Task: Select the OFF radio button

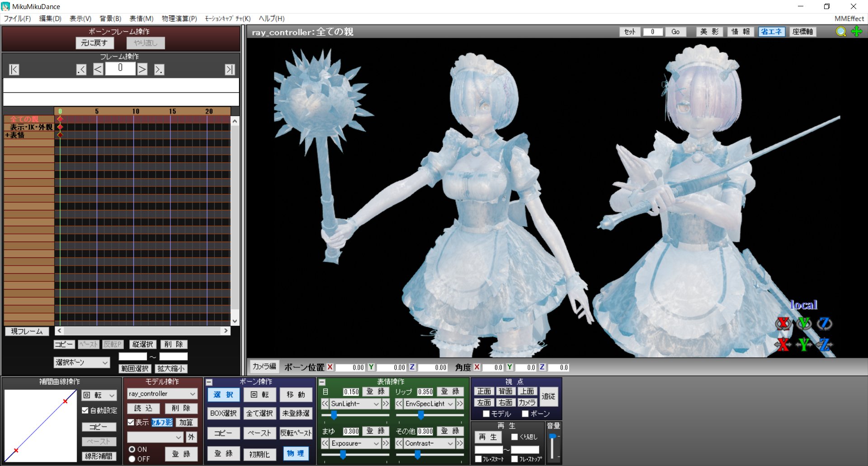Action: coord(132,459)
